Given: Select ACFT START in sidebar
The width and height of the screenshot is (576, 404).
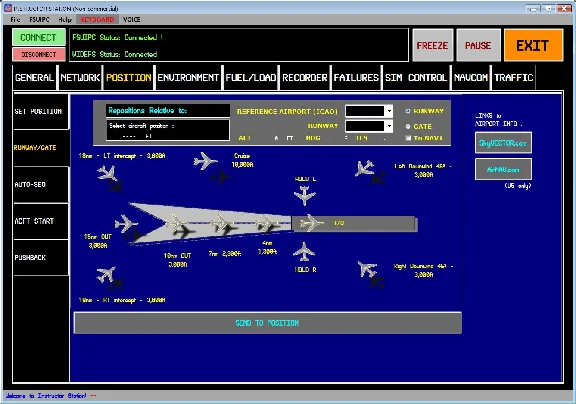Looking at the screenshot, I should click(40, 221).
